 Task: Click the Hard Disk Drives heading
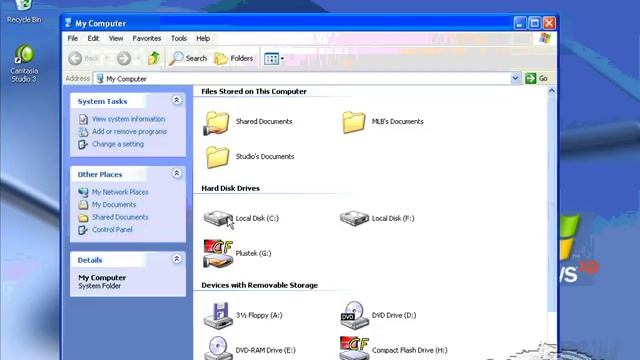coord(231,188)
